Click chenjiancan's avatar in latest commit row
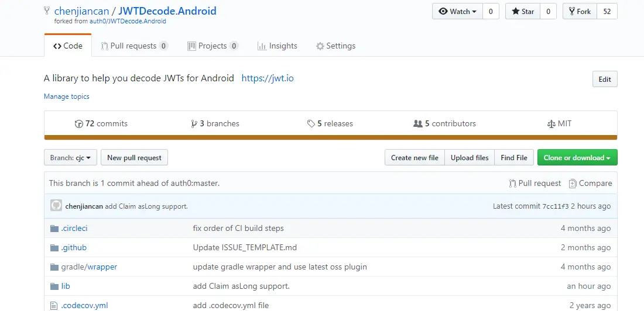 [56, 206]
